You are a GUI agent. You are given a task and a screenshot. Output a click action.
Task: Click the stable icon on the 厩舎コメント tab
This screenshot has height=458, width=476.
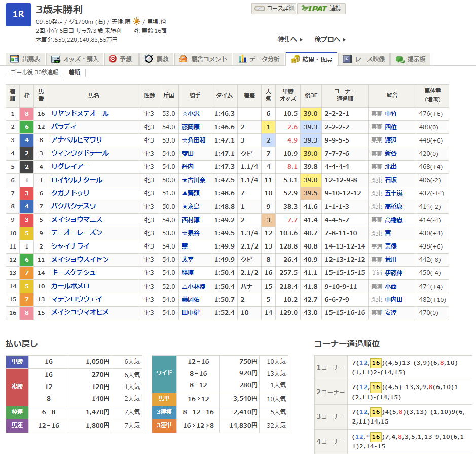(183, 59)
